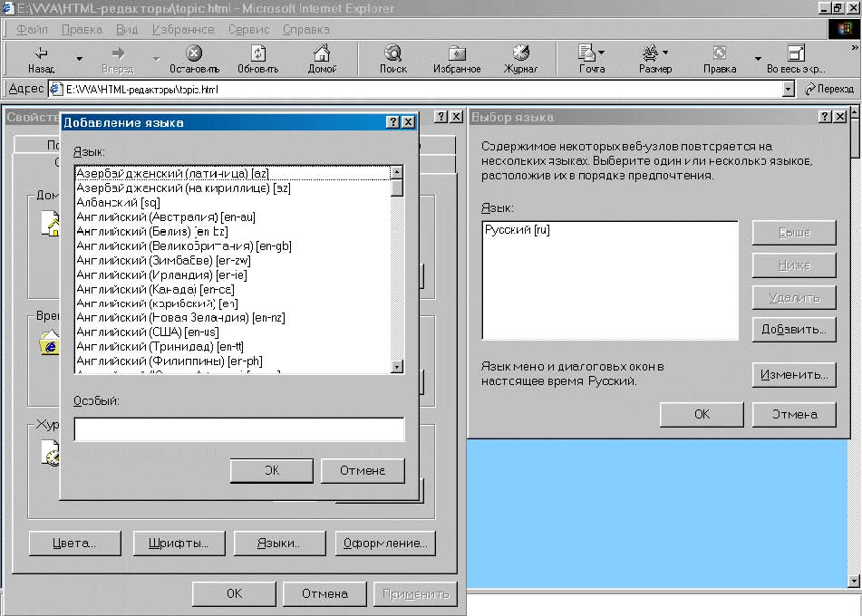Screen dimensions: 862x616
Task: Open the Вид menu
Action: tap(126, 29)
